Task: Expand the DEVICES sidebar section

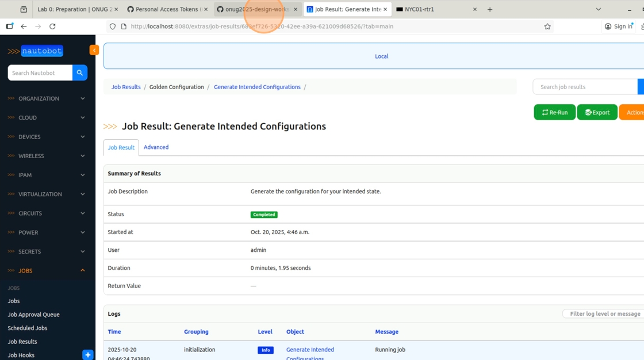Action: pos(48,137)
